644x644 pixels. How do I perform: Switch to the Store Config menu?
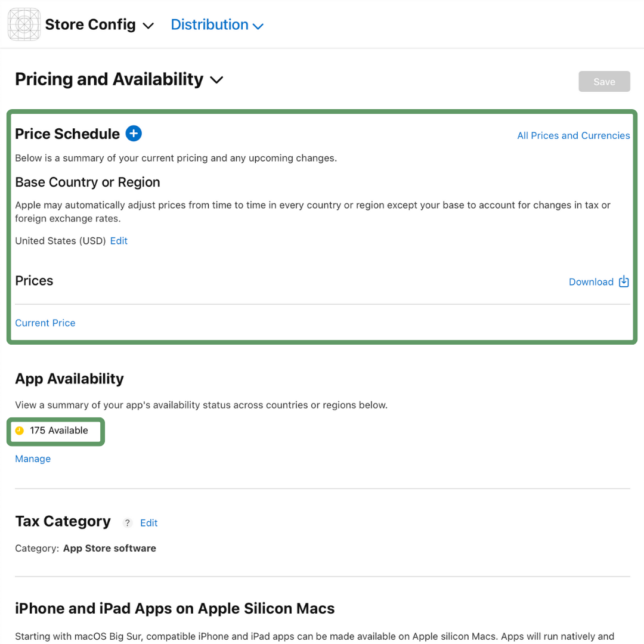90,24
